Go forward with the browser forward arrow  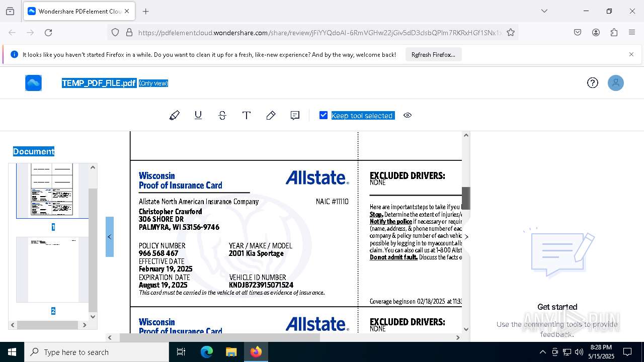click(30, 32)
